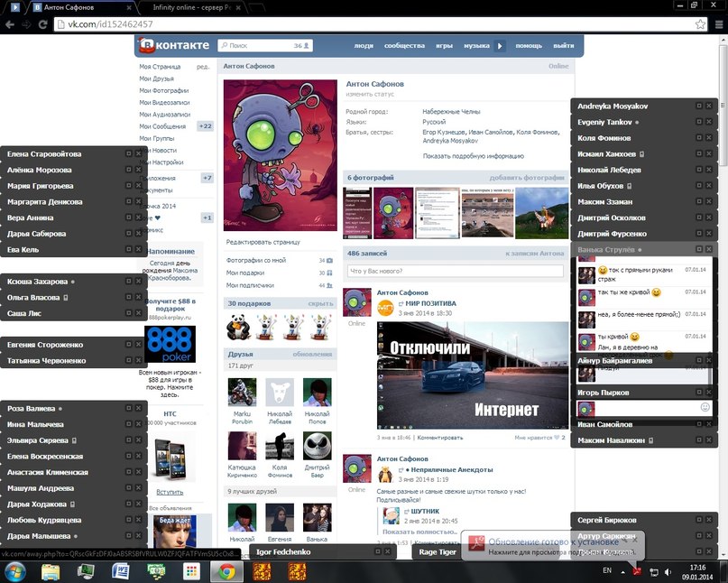The image size is (728, 583).
Task: Bookmark the page with the star icon
Action: pos(700,24)
